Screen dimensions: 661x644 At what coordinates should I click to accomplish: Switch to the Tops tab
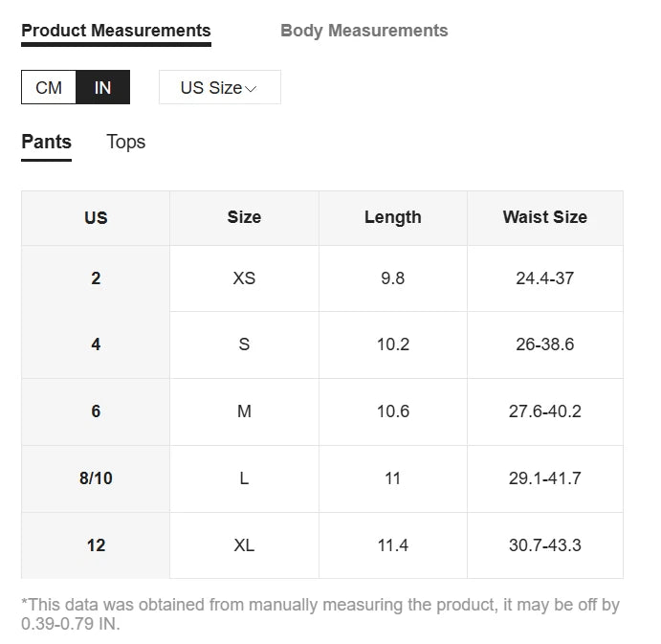(125, 143)
